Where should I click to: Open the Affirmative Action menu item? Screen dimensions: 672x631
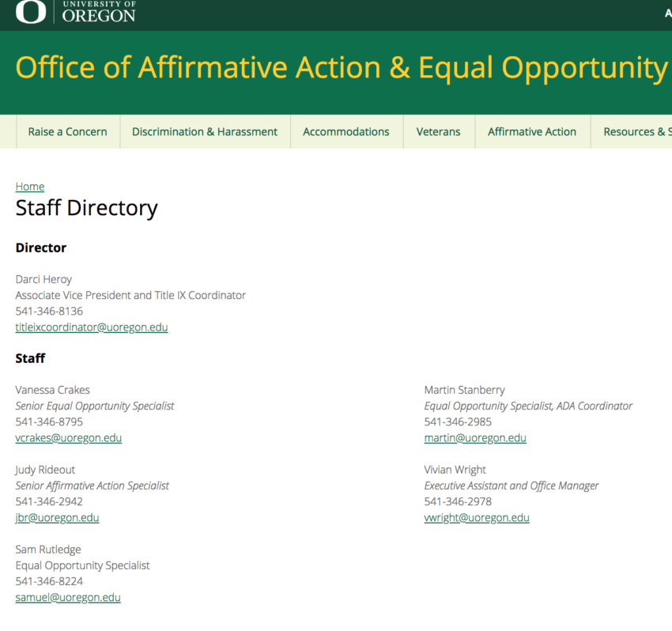[x=532, y=131]
